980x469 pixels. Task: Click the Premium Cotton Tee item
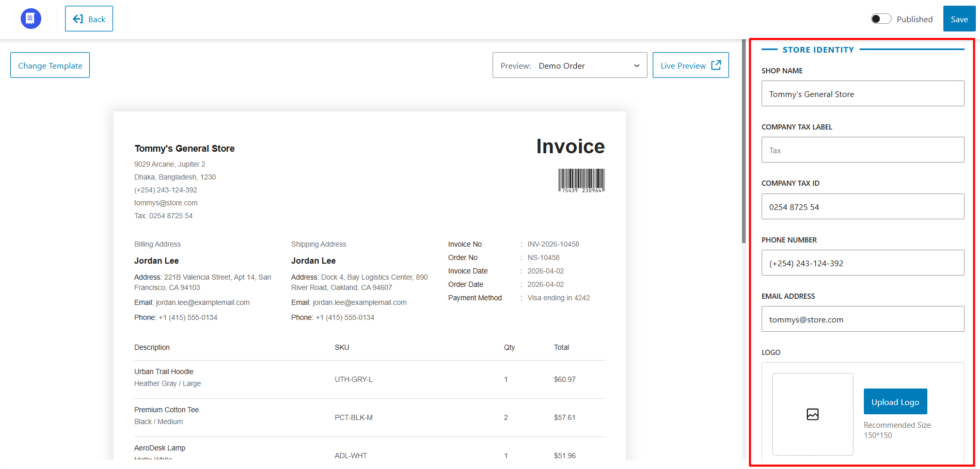click(x=166, y=410)
